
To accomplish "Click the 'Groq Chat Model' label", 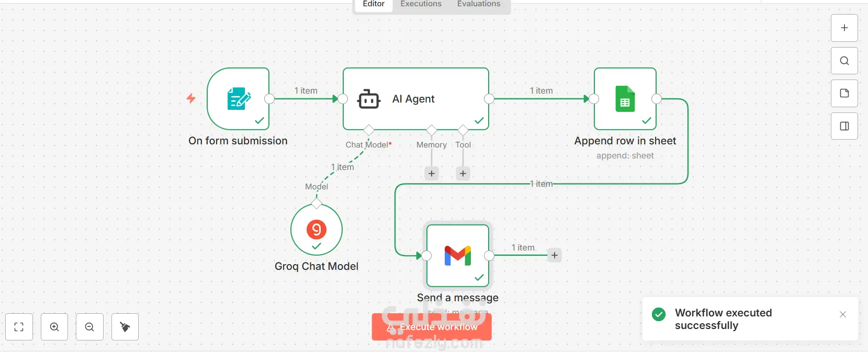I will click(317, 266).
